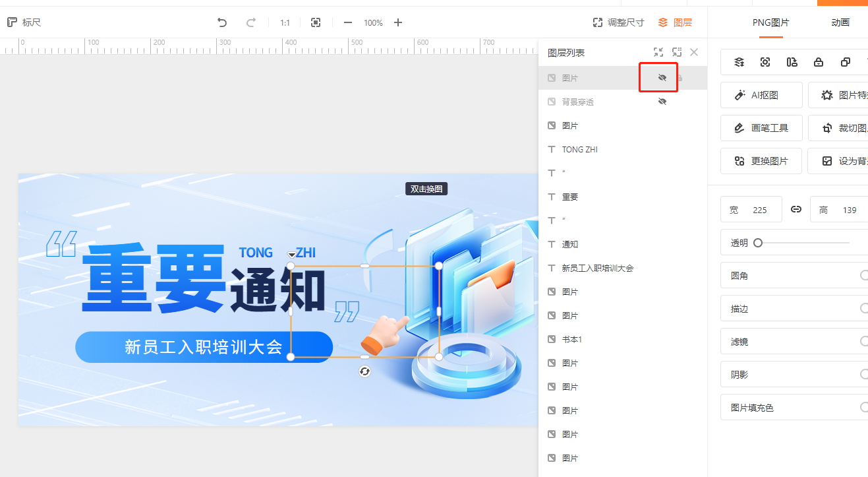868x477 pixels.
Task: Click the 高 height field showing 139
Action: (x=839, y=210)
